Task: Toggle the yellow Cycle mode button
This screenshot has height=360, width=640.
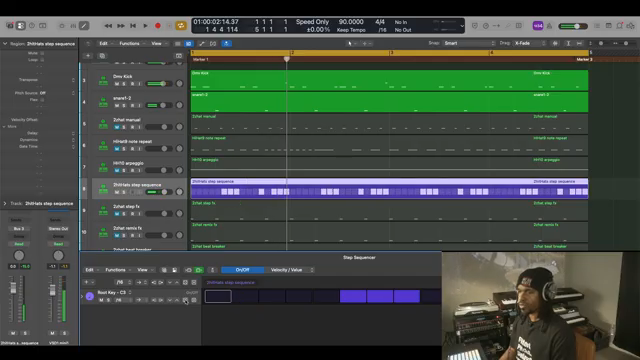Action: pos(180,26)
